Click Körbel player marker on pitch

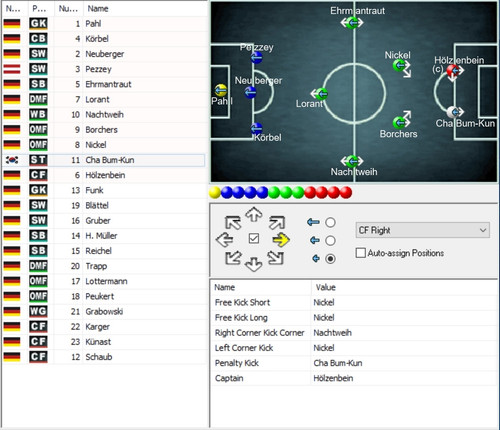(256, 129)
